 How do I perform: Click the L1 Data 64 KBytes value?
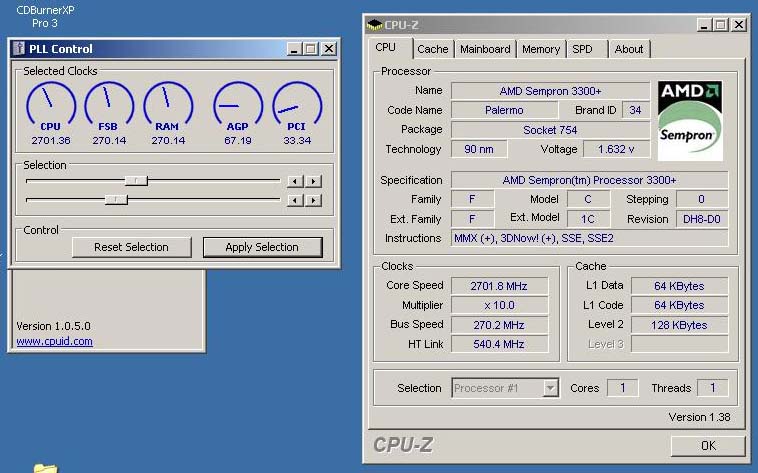pyautogui.click(x=679, y=286)
